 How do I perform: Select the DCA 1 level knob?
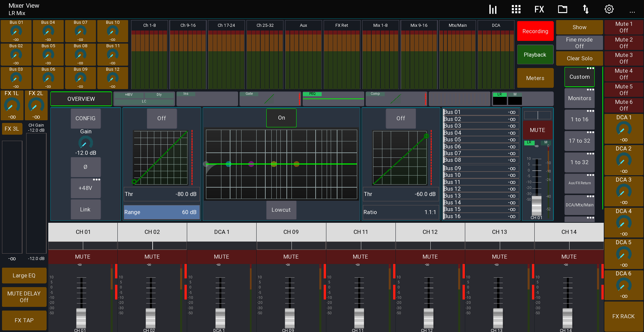click(x=623, y=130)
